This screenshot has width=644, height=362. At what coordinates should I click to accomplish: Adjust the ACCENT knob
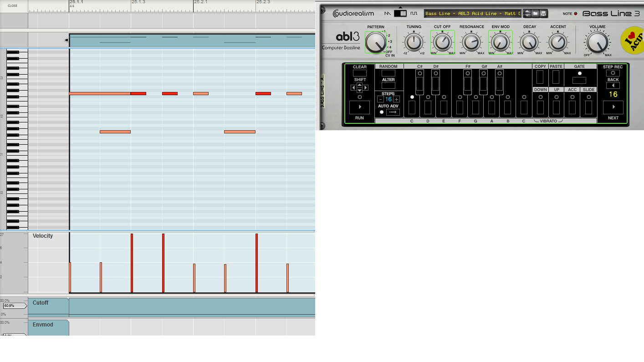pyautogui.click(x=558, y=42)
